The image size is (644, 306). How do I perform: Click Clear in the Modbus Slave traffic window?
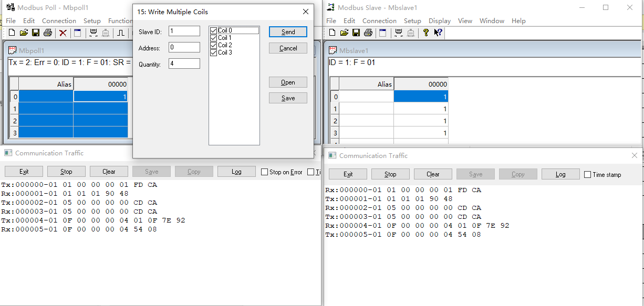pos(433,174)
